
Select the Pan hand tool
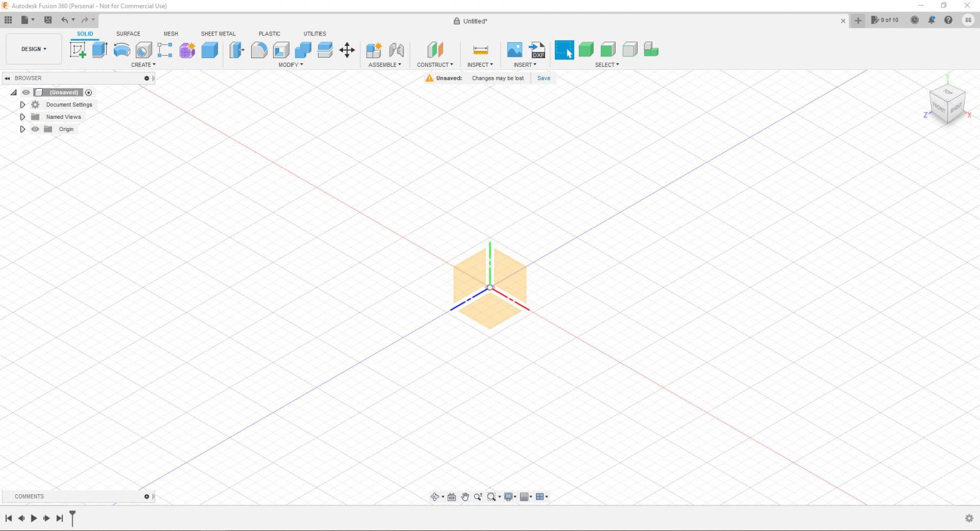pyautogui.click(x=465, y=497)
